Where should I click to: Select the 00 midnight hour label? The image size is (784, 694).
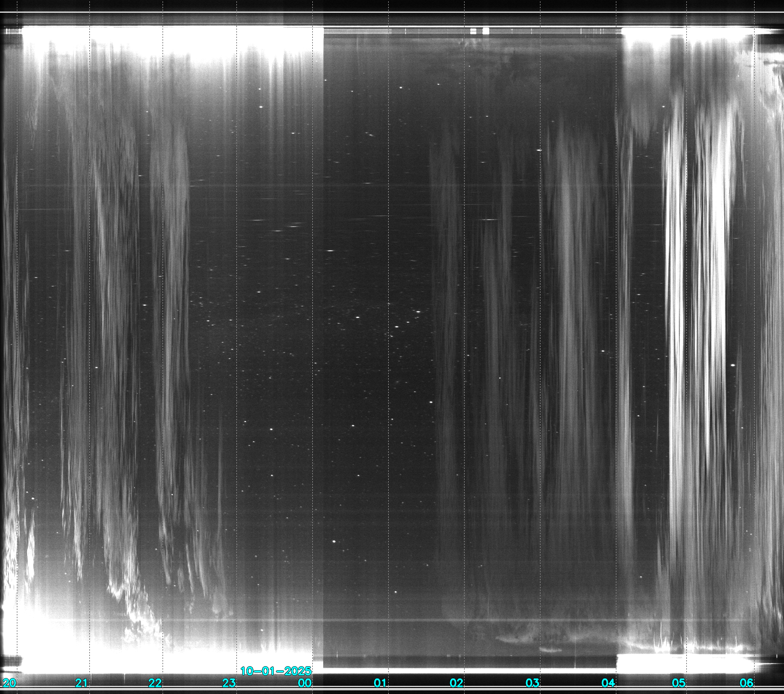[305, 682]
